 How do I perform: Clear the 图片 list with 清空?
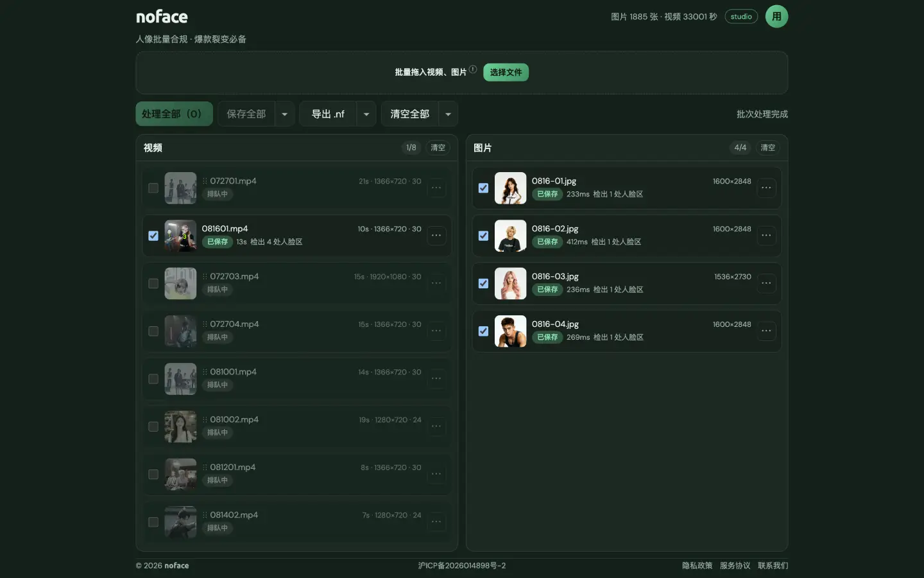coord(767,148)
